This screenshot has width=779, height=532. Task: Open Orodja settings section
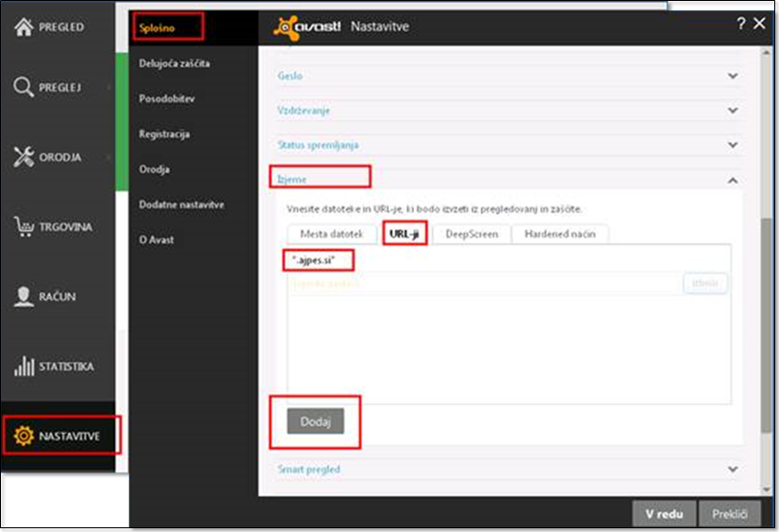point(155,170)
